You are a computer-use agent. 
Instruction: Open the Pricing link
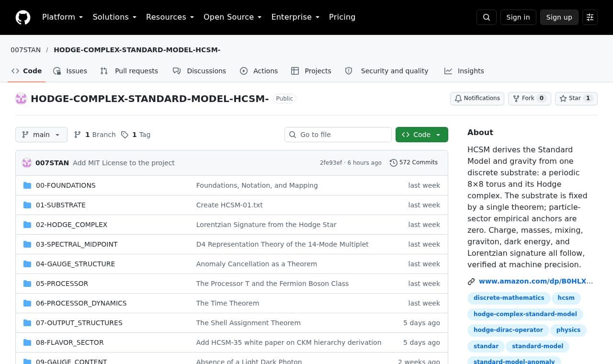point(342,17)
